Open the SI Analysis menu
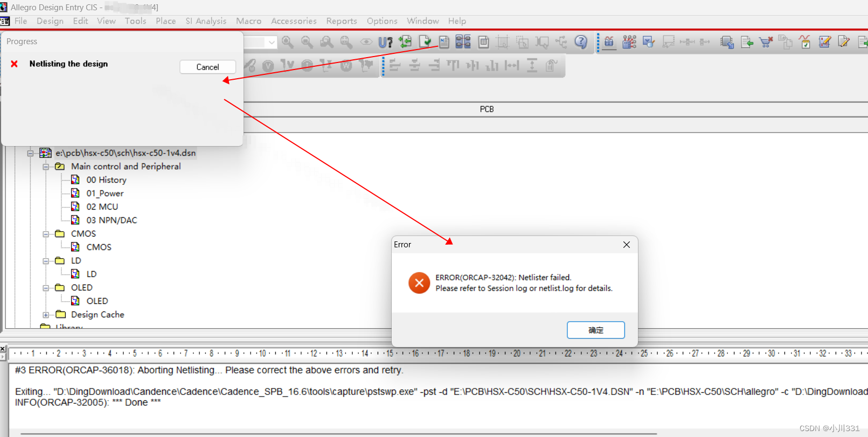 click(x=206, y=21)
